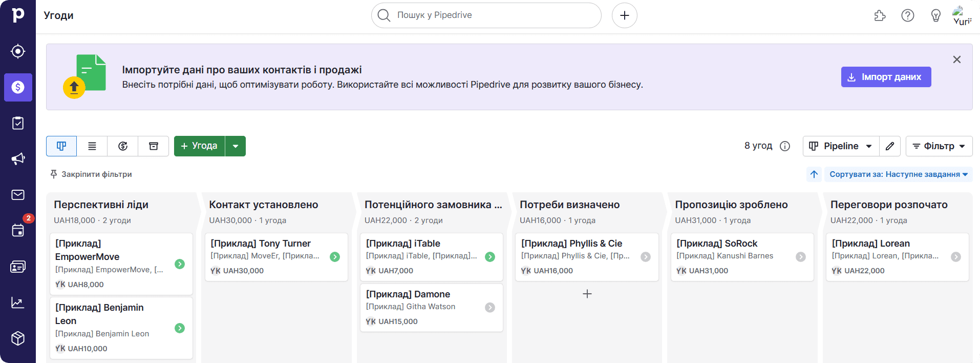
Task: Open the Mail inbox icon in sidebar
Action: coord(18,195)
